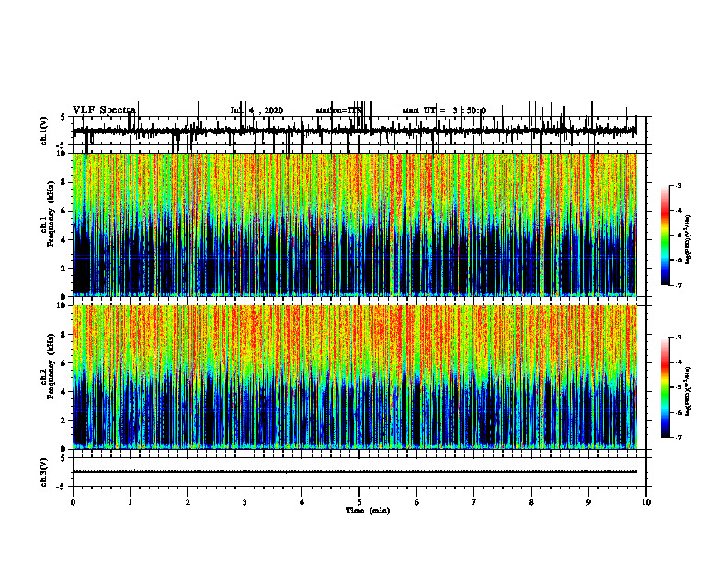Click the "-3" label on upper color bar
728x563 pixels.
coord(677,185)
